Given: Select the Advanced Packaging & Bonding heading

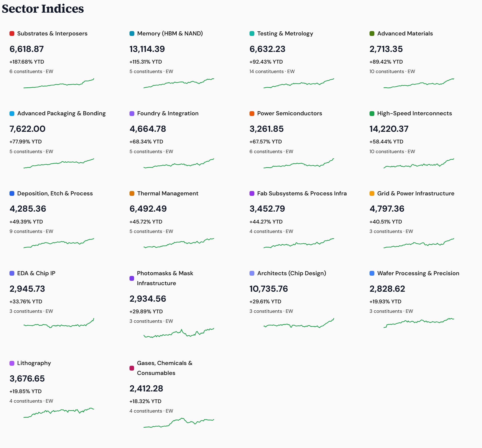Looking at the screenshot, I should tap(61, 113).
